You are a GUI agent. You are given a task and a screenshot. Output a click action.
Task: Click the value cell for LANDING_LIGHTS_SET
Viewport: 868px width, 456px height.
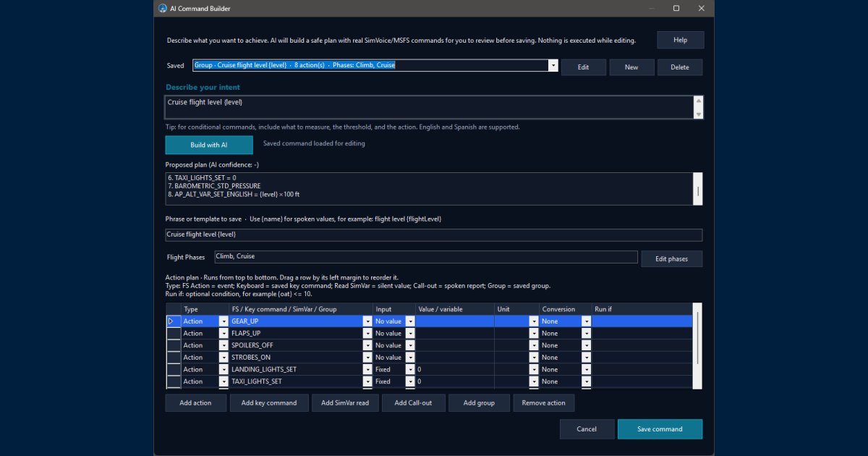coord(455,369)
